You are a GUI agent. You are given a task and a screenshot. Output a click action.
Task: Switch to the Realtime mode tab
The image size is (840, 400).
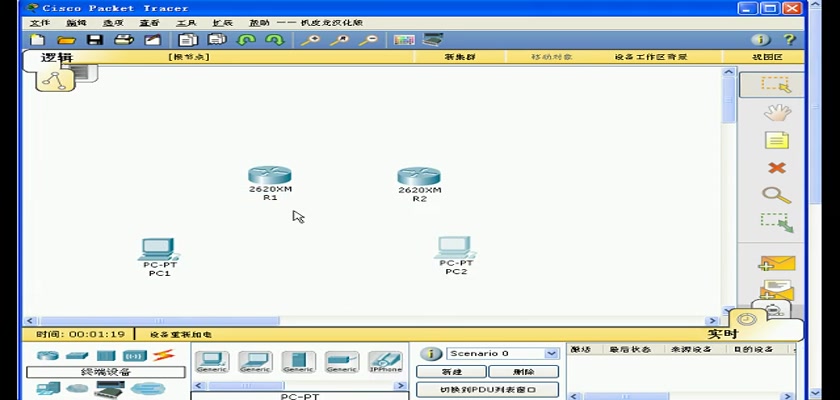click(x=722, y=334)
